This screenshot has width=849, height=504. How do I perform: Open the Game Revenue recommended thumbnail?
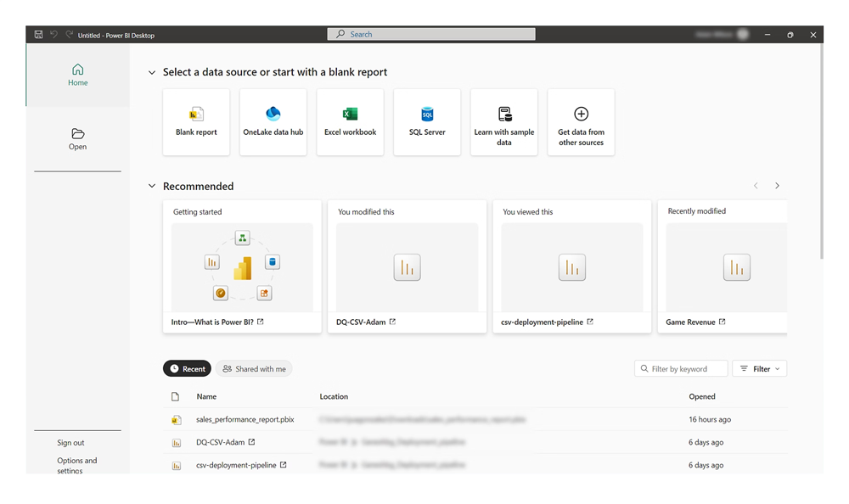722,267
